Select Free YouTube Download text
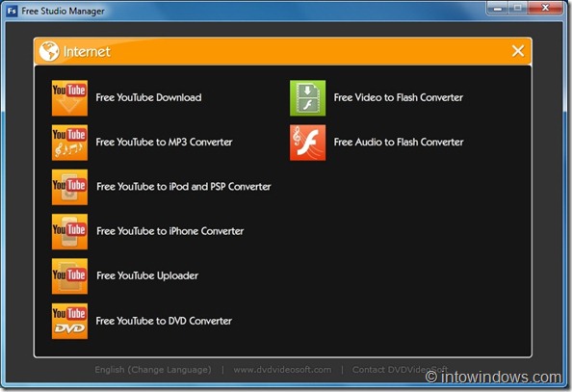 pos(148,97)
